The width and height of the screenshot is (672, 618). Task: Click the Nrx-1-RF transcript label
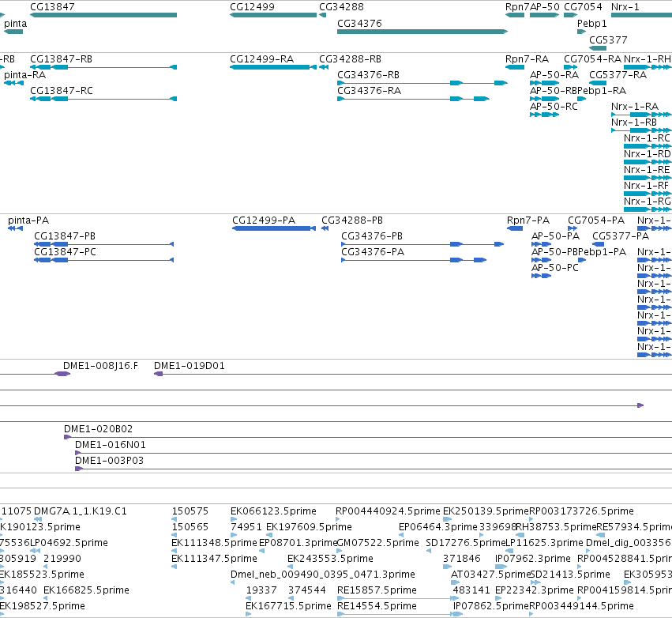tap(646, 186)
